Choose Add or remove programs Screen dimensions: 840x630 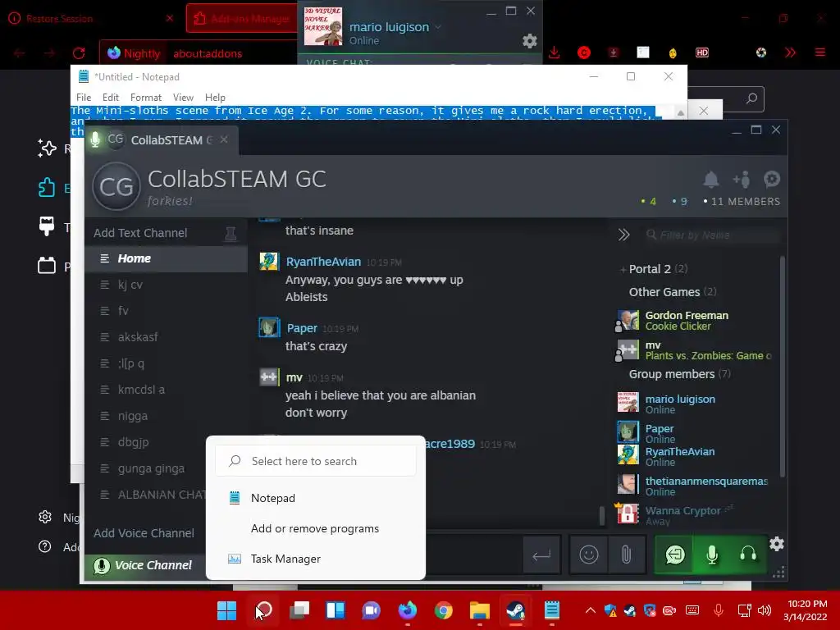click(x=316, y=529)
